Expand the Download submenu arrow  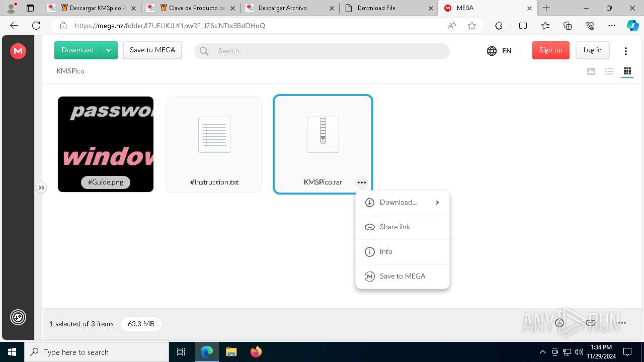pyautogui.click(x=437, y=203)
